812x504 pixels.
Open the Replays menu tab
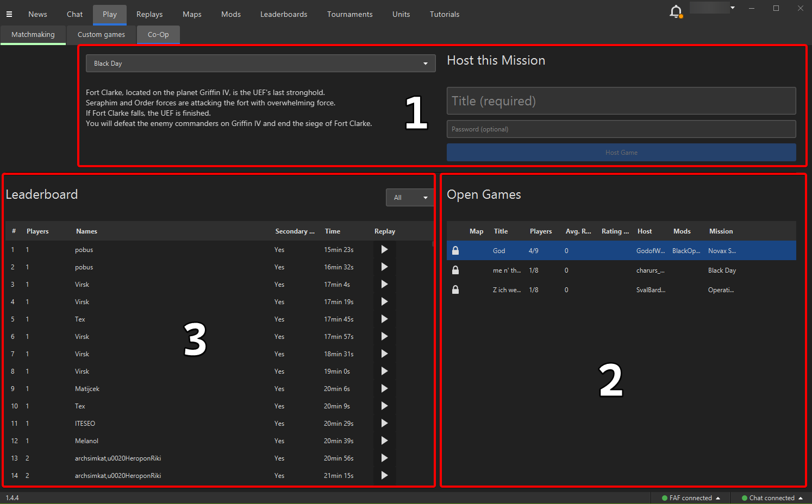149,14
